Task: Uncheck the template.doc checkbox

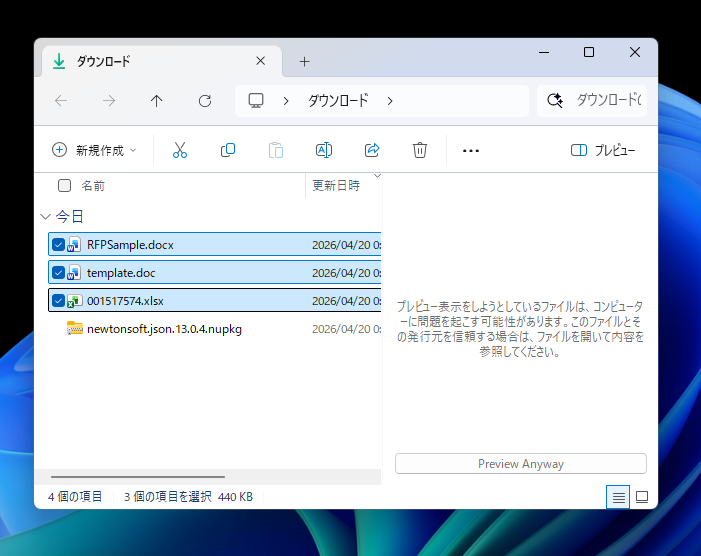Action: tap(58, 273)
